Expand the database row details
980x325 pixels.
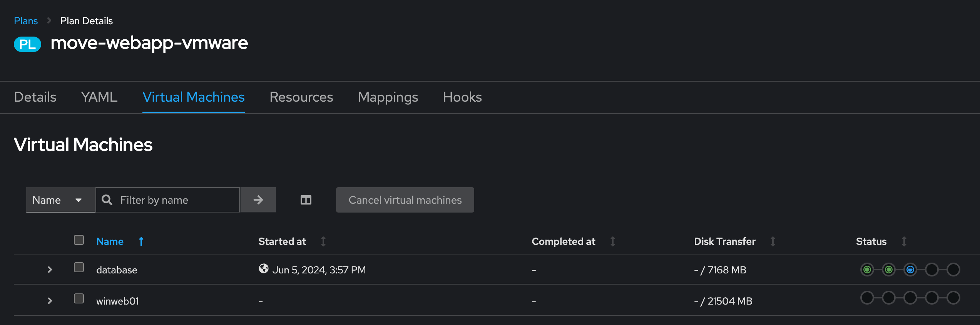click(50, 270)
